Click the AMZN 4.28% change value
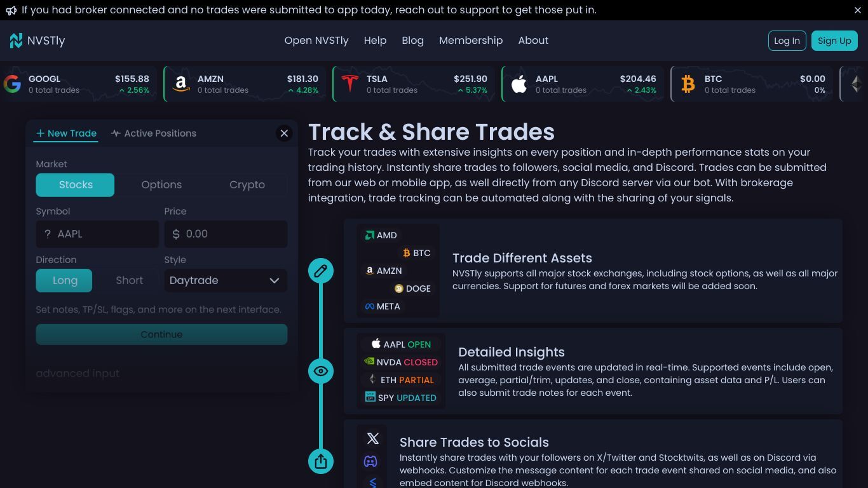Viewport: 868px width, 488px height. [303, 90]
